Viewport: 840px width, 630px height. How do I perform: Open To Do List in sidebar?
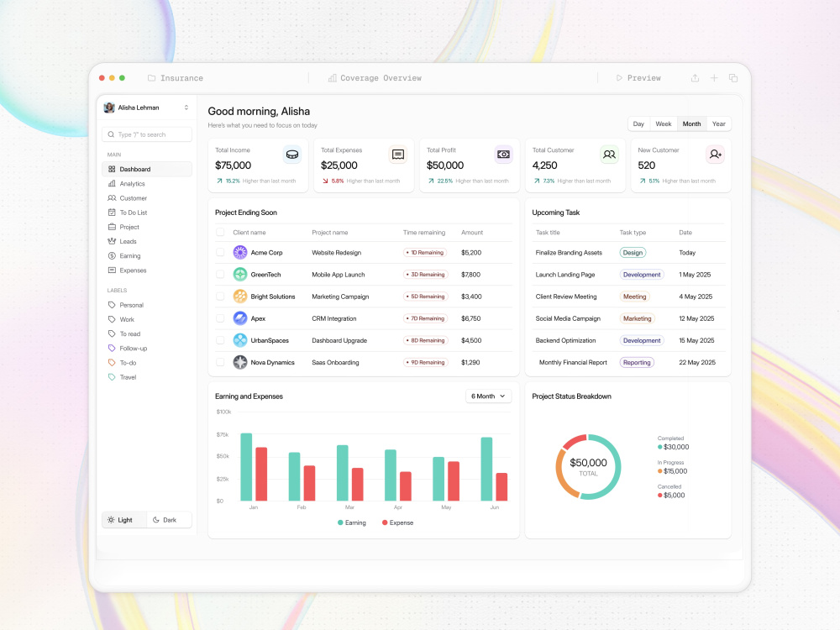click(147, 213)
